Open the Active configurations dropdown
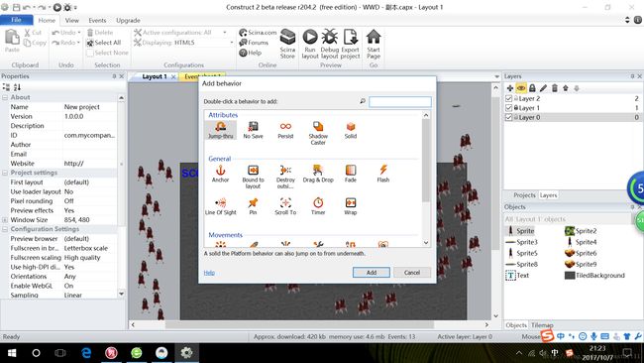Screen dimensions: 644x363 click(x=225, y=32)
